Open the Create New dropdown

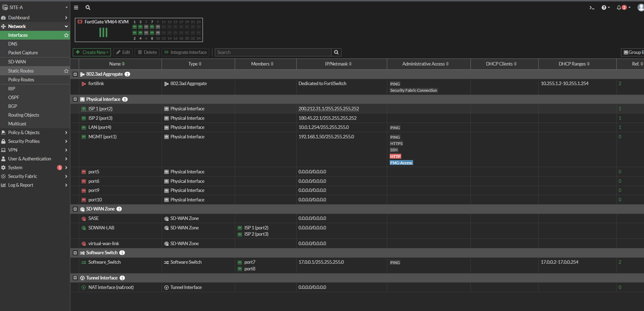[x=92, y=52]
